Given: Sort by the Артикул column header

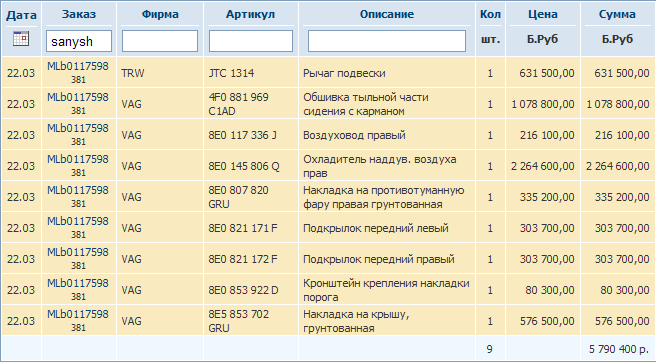Looking at the screenshot, I should coord(250,14).
